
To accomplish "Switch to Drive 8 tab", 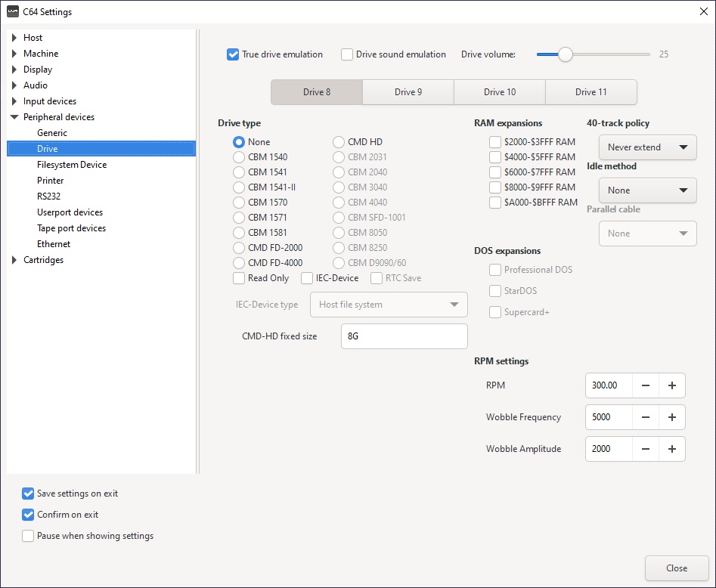I will coord(317,92).
